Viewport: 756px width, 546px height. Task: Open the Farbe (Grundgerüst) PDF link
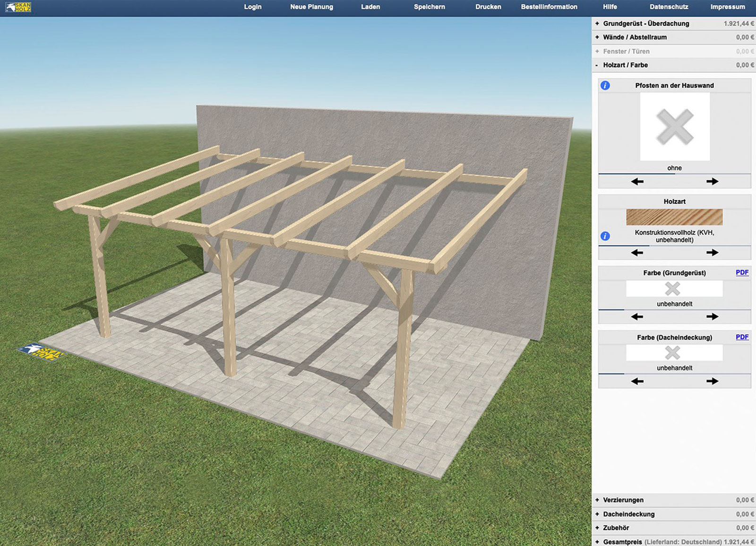[742, 273]
